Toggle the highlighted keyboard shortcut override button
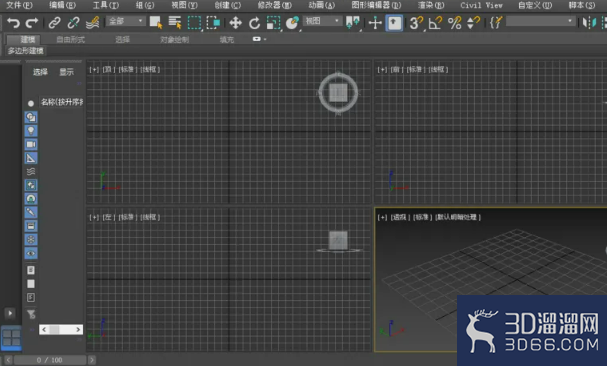The image size is (607, 366). (x=394, y=23)
